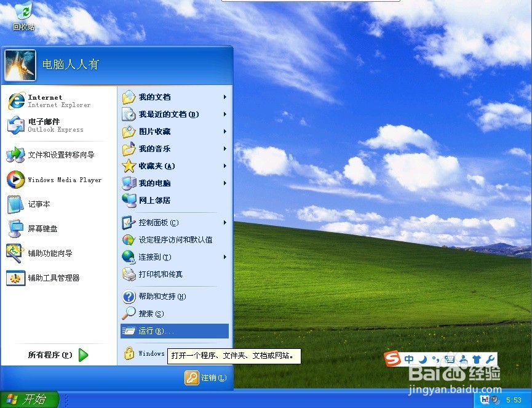Expand the 我最近的文档 submenu arrow
The width and height of the screenshot is (532, 408).
[x=224, y=114]
